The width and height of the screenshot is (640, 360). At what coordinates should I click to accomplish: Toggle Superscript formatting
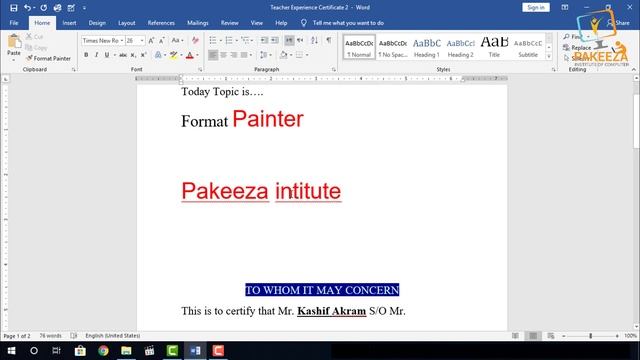(143, 55)
